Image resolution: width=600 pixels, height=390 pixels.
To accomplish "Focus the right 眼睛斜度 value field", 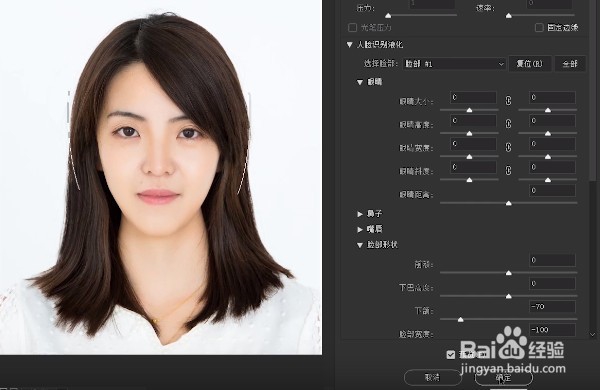I will point(552,167).
